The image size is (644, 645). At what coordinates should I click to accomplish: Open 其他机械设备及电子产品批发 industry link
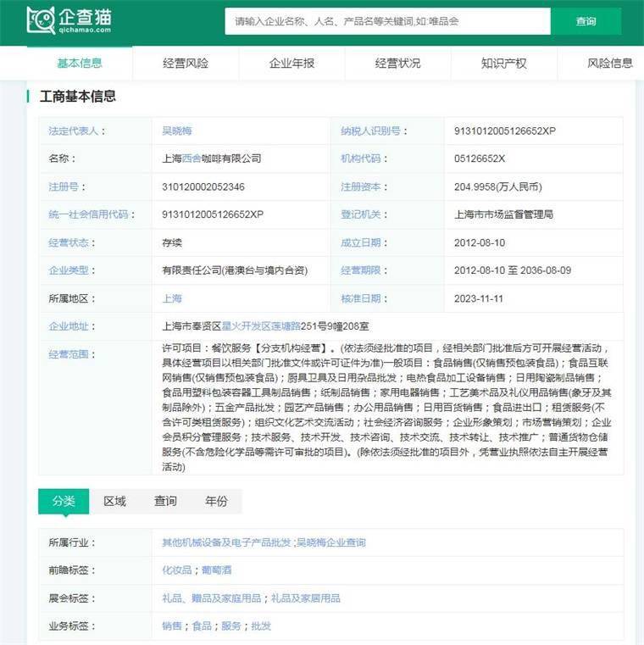point(226,542)
